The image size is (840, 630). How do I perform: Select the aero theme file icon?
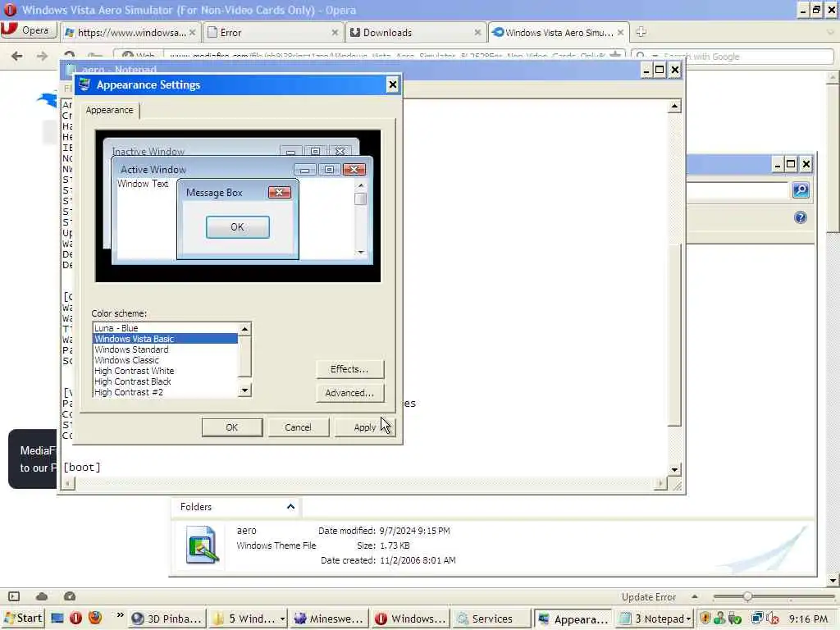tap(202, 545)
